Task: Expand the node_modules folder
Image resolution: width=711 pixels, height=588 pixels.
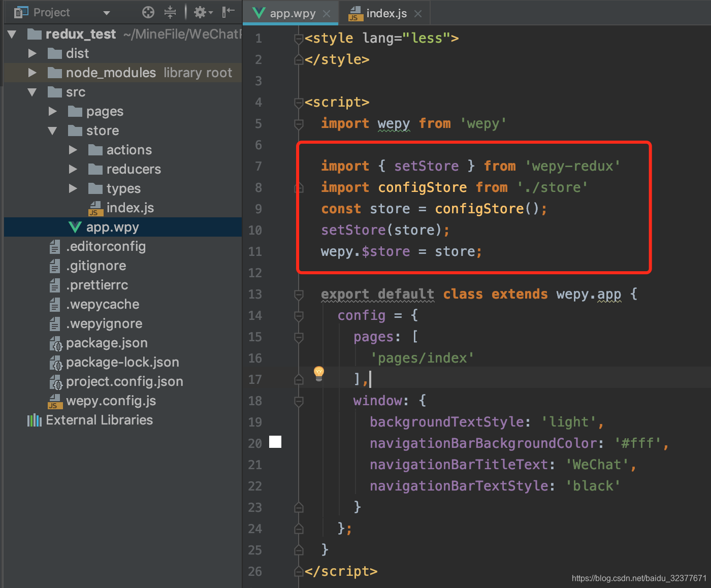Action: pos(33,73)
